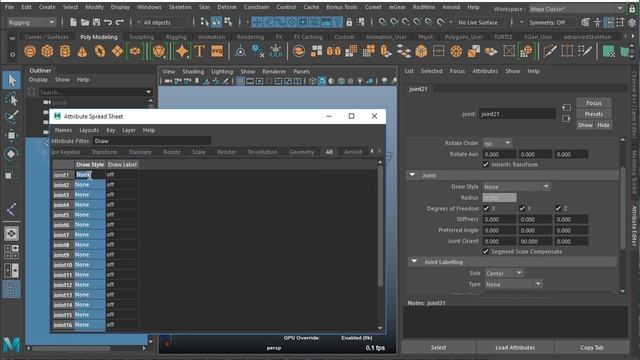Open the joint label Type dropdown
The image size is (640, 360).
(513, 284)
